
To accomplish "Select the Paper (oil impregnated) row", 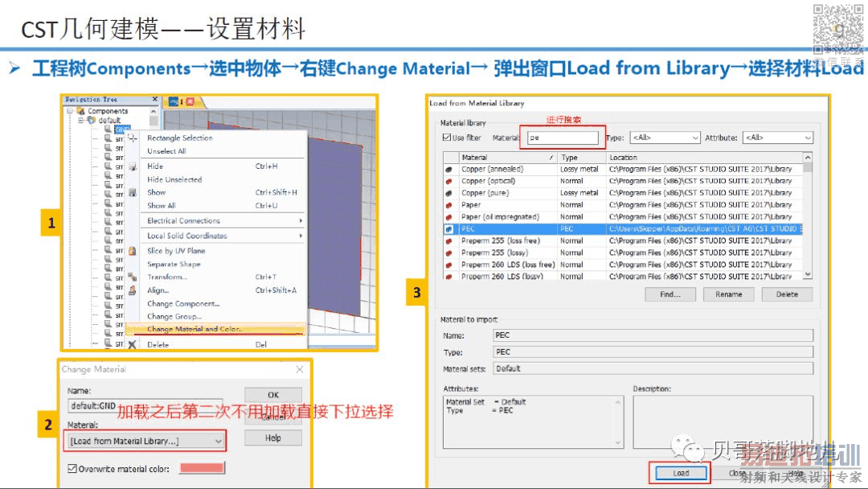I will [623, 217].
